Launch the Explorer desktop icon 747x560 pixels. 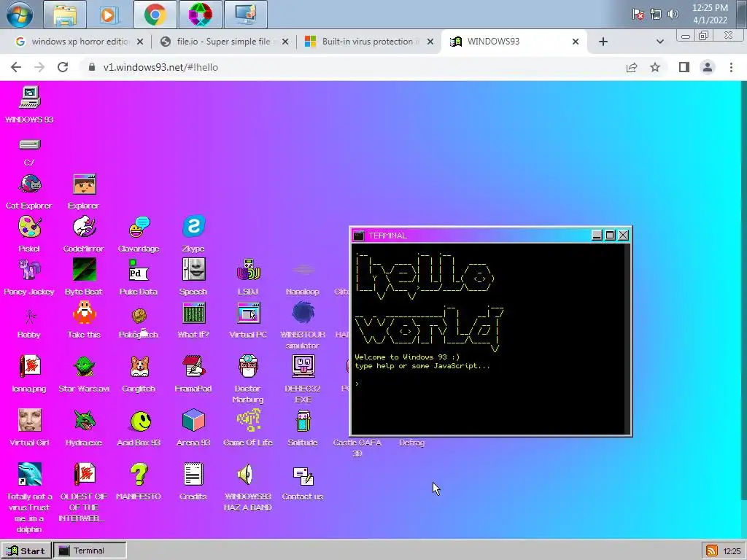pos(85,184)
